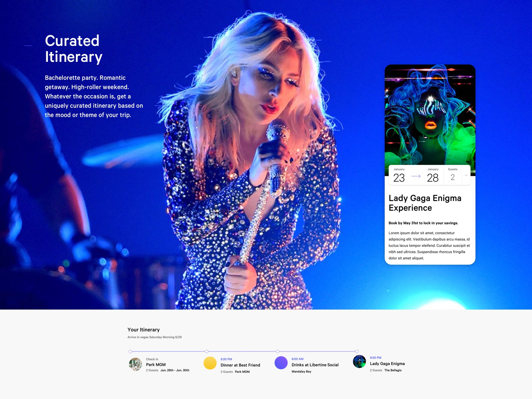Screen dimensions: 532x399
Task: Click the "Mandalay Bay" venue label
Action: pyautogui.click(x=302, y=372)
